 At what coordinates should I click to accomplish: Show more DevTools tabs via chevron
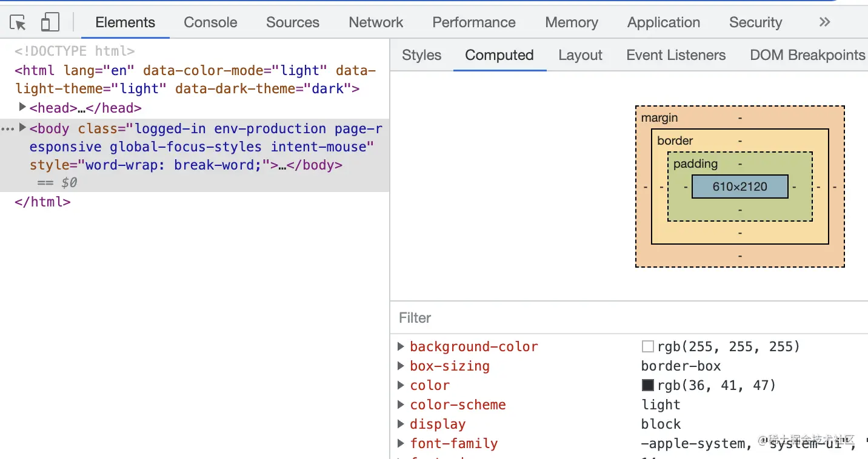(824, 22)
